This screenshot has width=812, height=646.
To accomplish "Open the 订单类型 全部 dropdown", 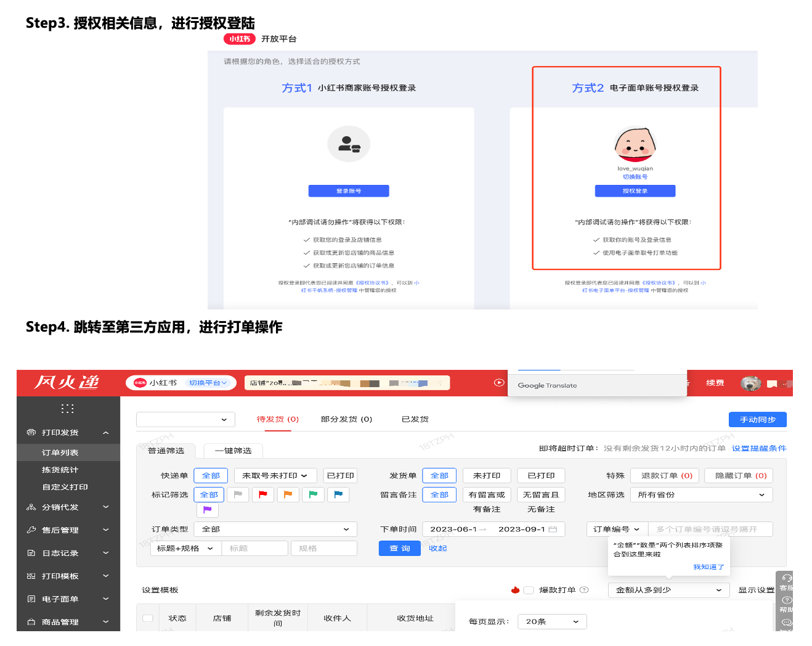I will (x=275, y=529).
